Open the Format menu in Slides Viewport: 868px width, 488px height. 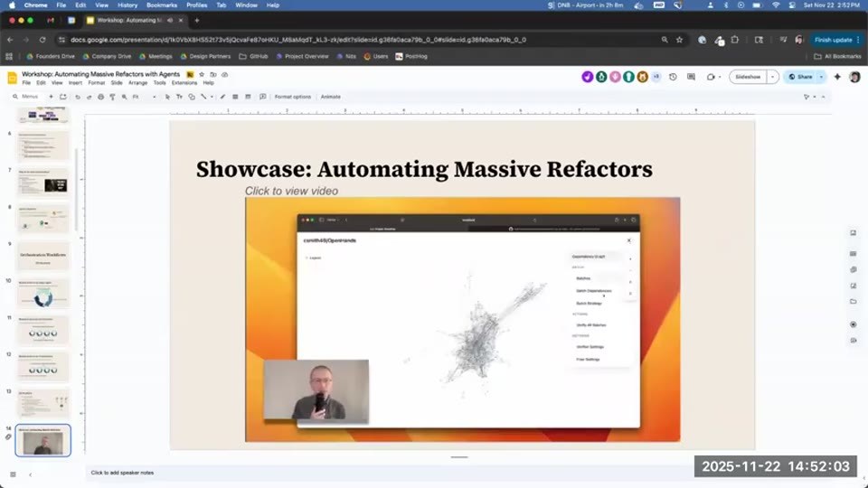[x=97, y=83]
